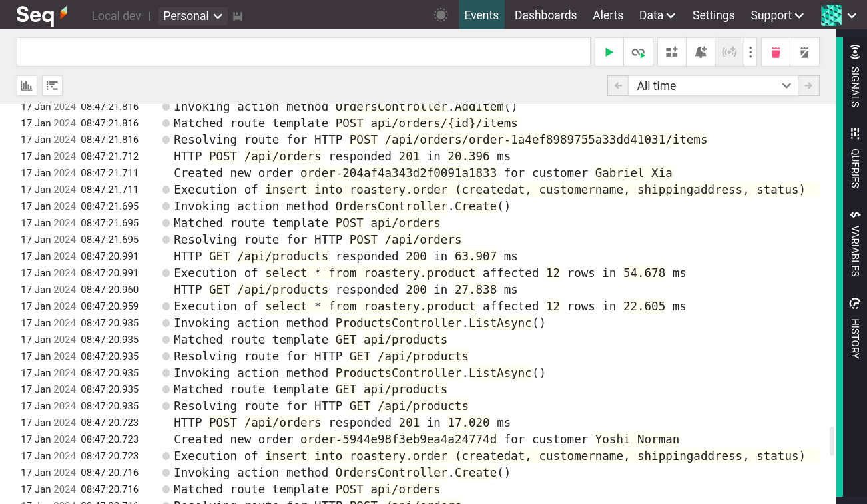Expand the Personal workspace dropdown
The height and width of the screenshot is (504, 867).
click(x=193, y=16)
